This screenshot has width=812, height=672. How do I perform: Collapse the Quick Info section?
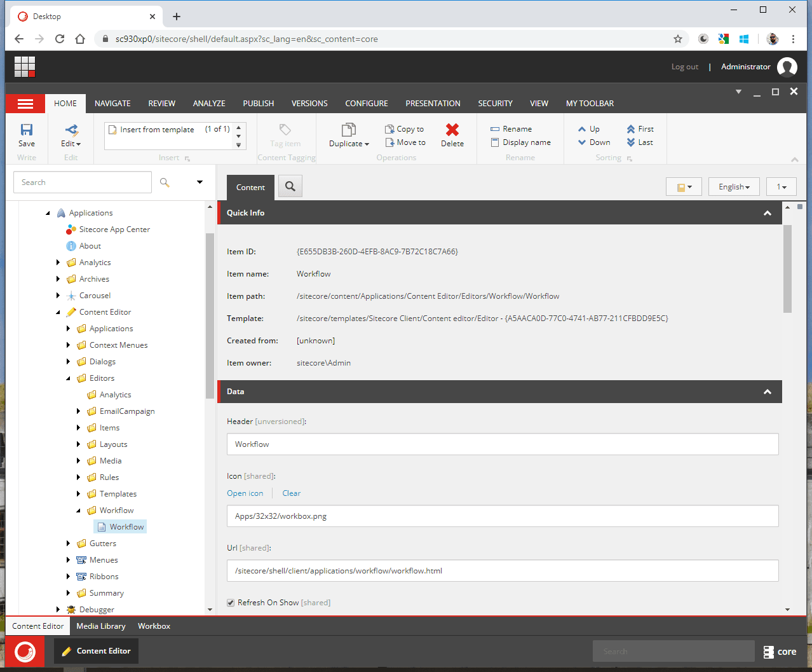click(768, 213)
